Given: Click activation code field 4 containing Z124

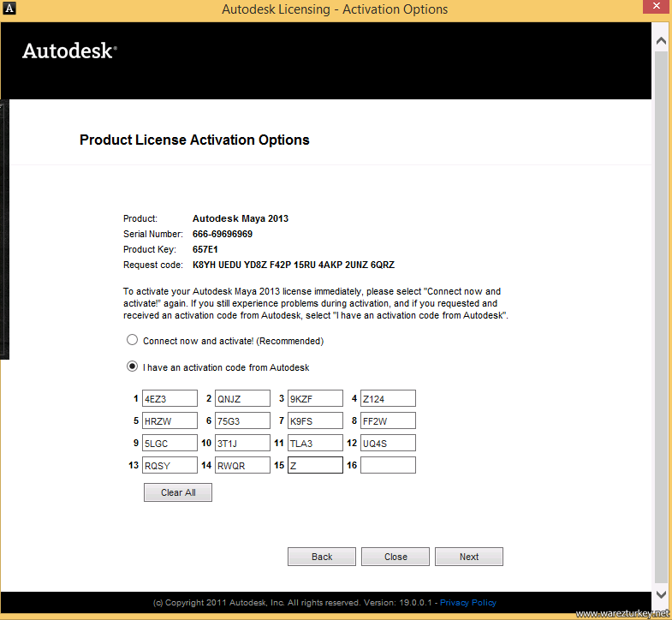Looking at the screenshot, I should tap(389, 398).
